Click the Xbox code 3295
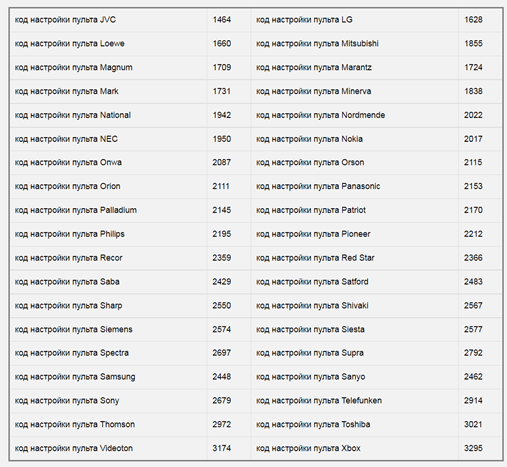The height and width of the screenshot is (467, 507). click(473, 448)
